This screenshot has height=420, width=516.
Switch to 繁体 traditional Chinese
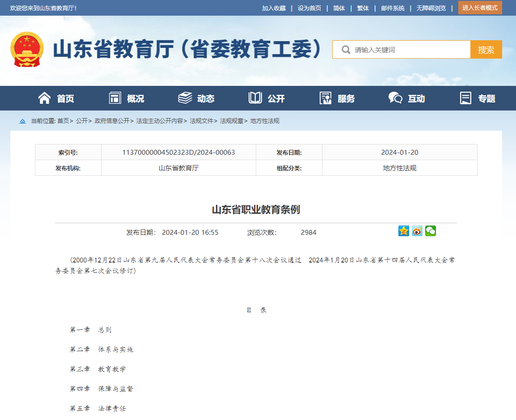click(x=363, y=8)
